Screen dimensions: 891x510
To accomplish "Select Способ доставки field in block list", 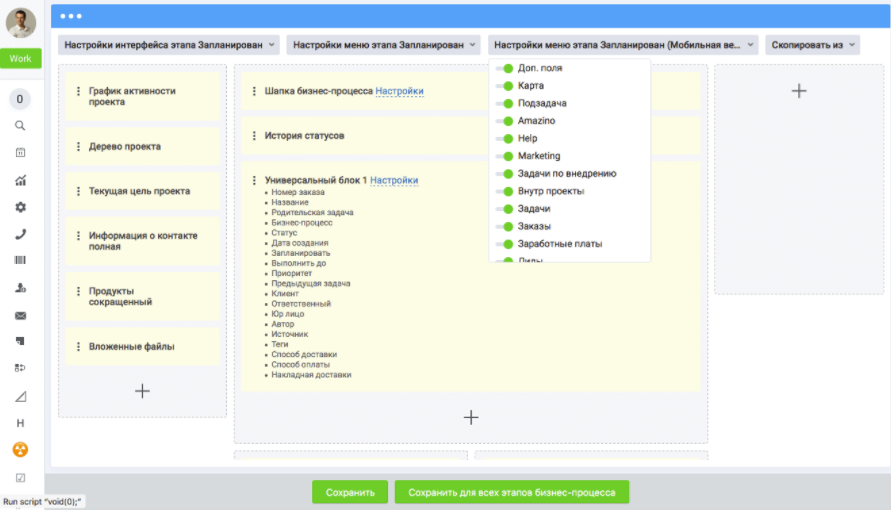I will tap(304, 354).
